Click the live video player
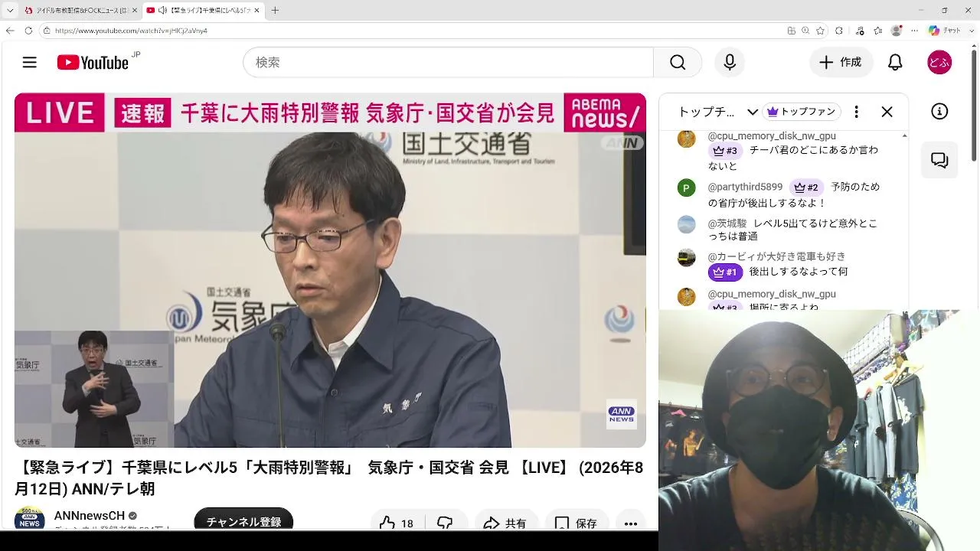Image resolution: width=980 pixels, height=551 pixels. pos(330,270)
